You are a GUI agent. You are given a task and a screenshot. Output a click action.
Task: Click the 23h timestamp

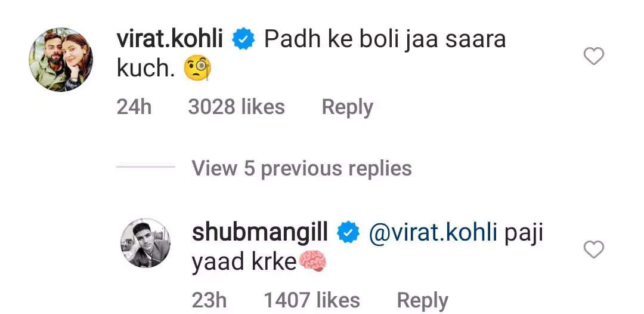point(209,300)
